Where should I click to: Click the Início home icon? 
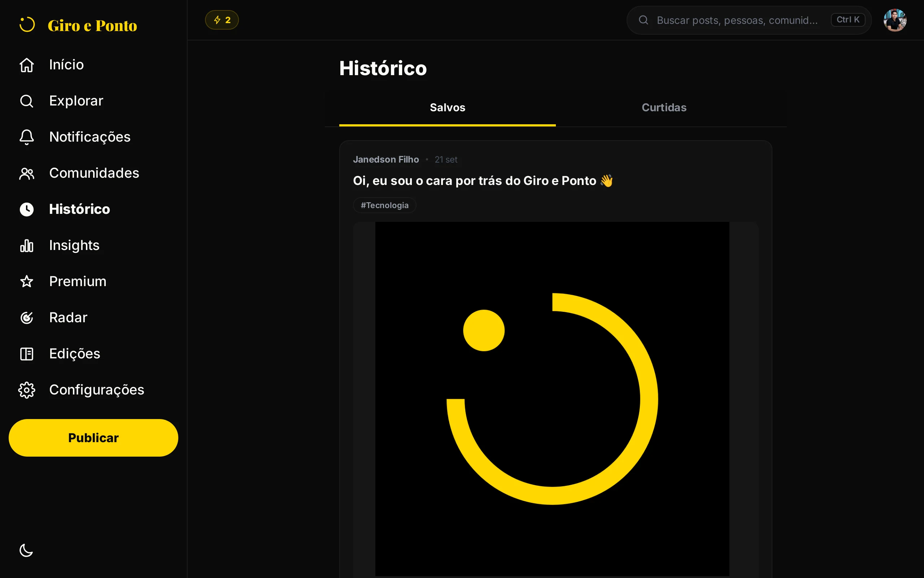(27, 65)
